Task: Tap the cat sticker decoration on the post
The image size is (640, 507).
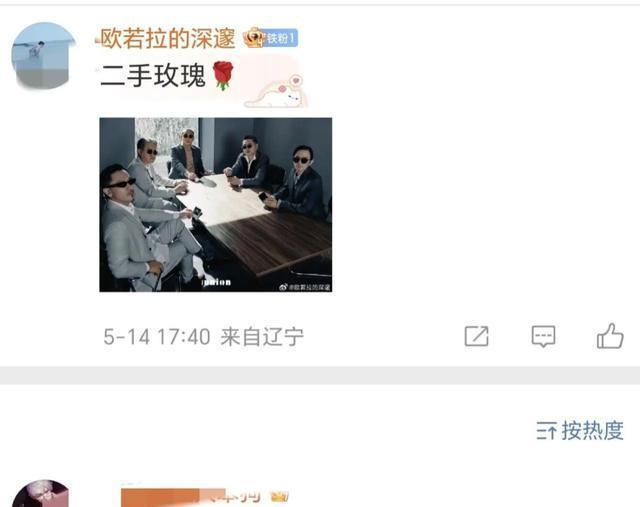Action: pyautogui.click(x=276, y=93)
